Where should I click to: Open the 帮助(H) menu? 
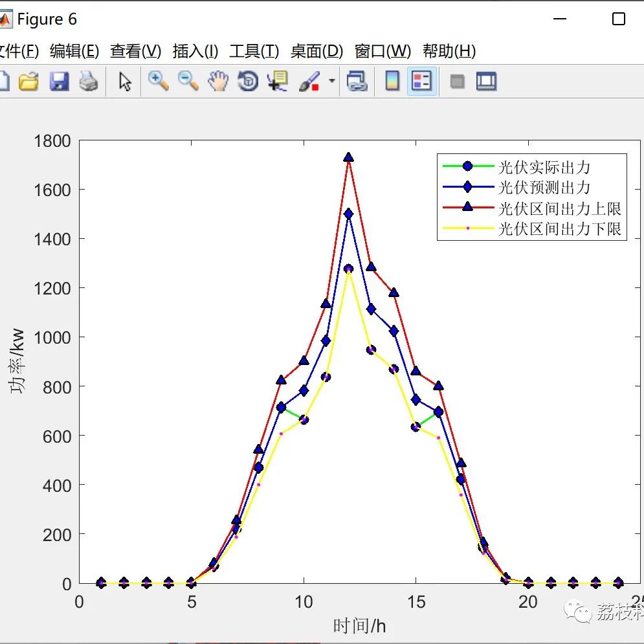point(449,51)
